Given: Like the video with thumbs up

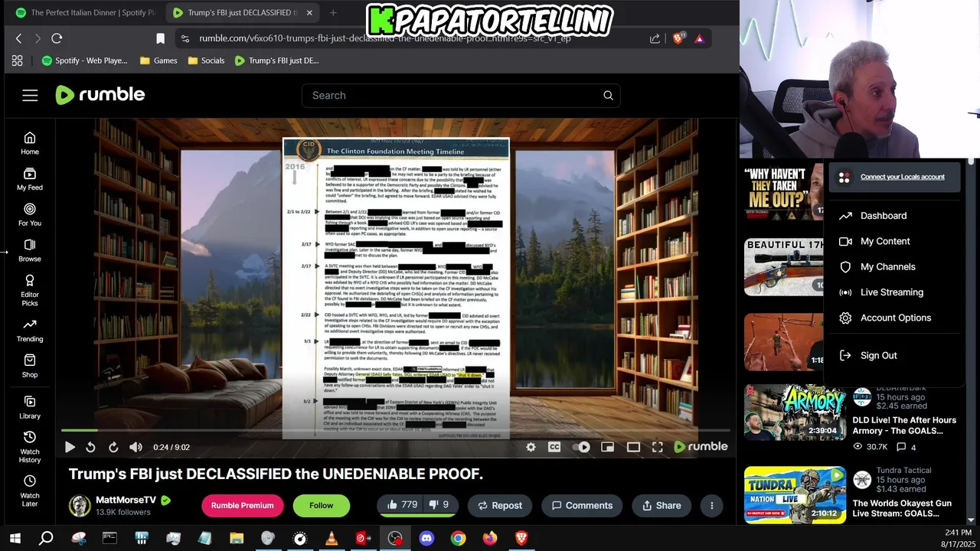Looking at the screenshot, I should 402,505.
